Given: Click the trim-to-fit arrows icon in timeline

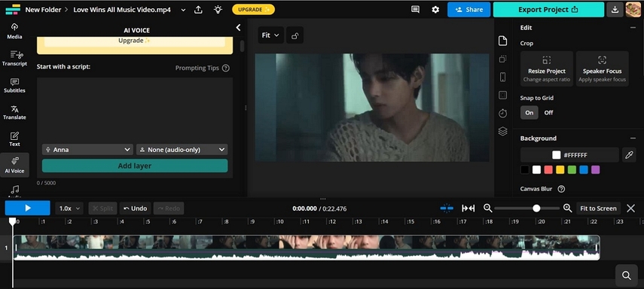Looking at the screenshot, I should click(469, 208).
